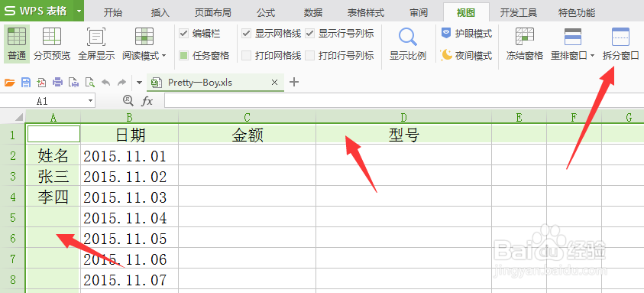
Task: Click Freeze Panes (冻结窗格)
Action: click(x=525, y=44)
